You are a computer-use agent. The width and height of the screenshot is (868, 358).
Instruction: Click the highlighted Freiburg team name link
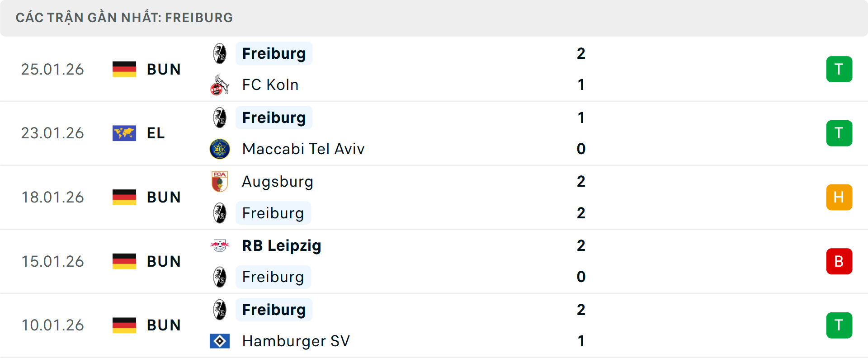click(x=274, y=53)
